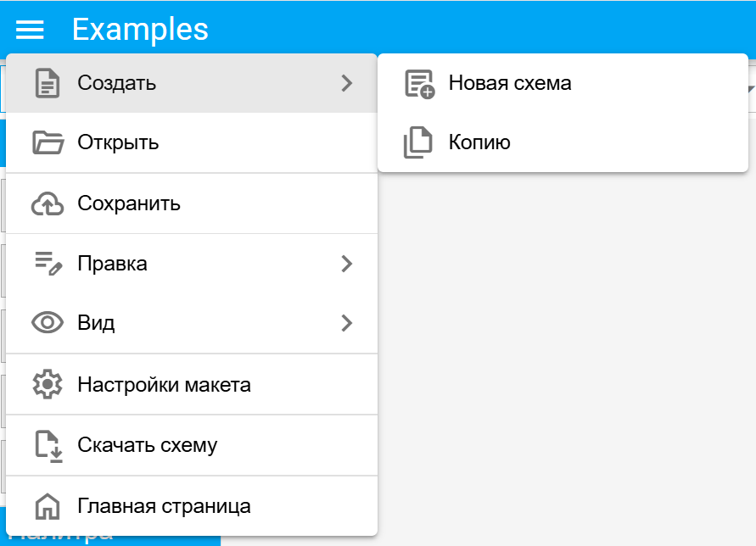Click the new document icon beside Создать
756x546 pixels.
click(47, 82)
